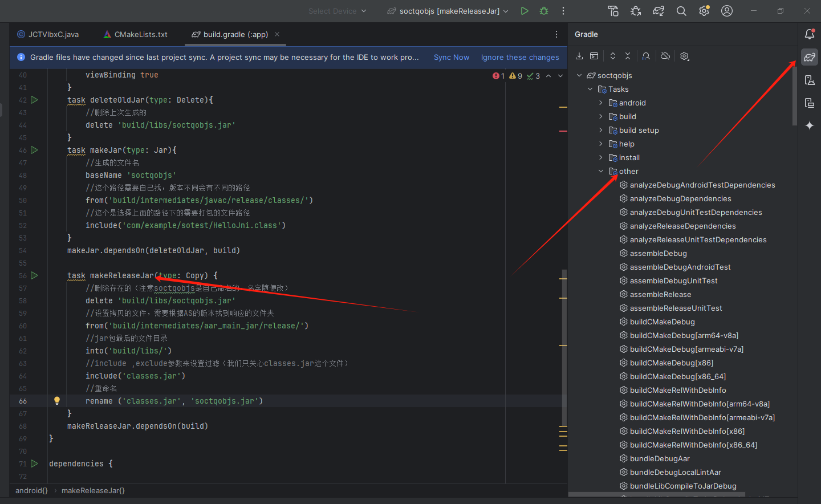This screenshot has width=821, height=504.
Task: Run makeReleaseJar task from the line 56 gutter
Action: (34, 275)
